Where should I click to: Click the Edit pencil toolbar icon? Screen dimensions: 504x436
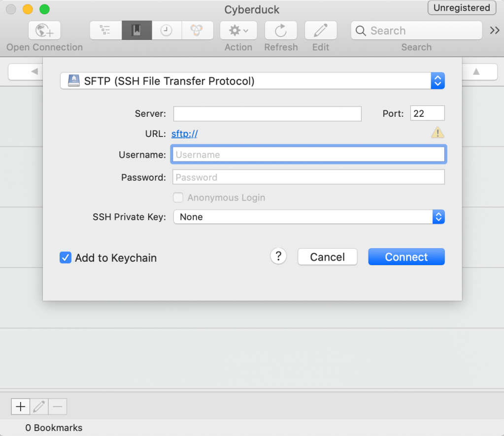320,31
